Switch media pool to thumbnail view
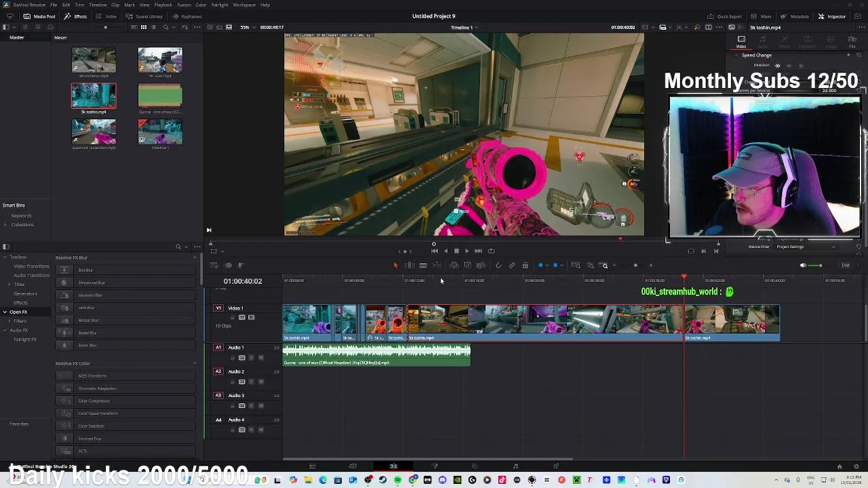Screen dimensions: 868x488 pos(144,27)
